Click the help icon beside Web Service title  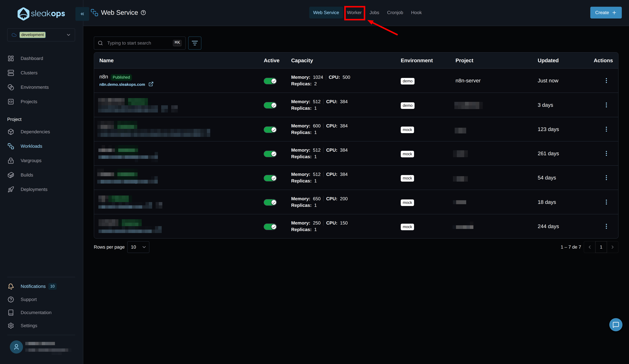click(143, 13)
